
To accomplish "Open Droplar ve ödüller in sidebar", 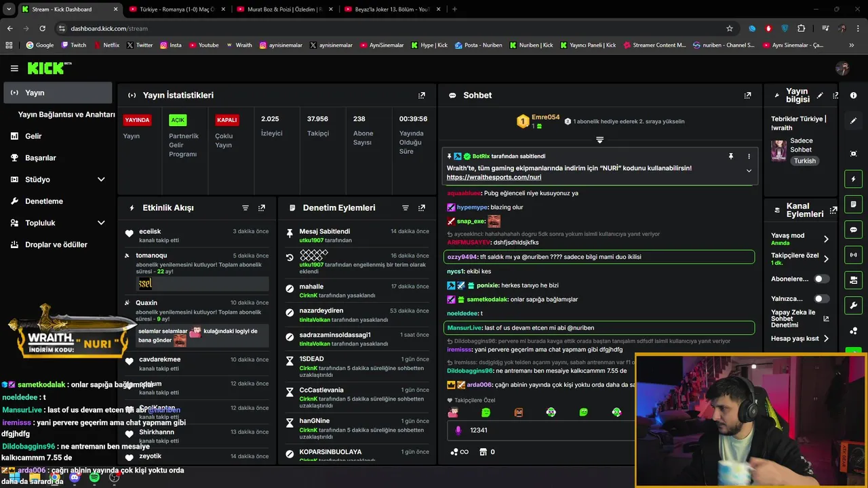I will [58, 245].
